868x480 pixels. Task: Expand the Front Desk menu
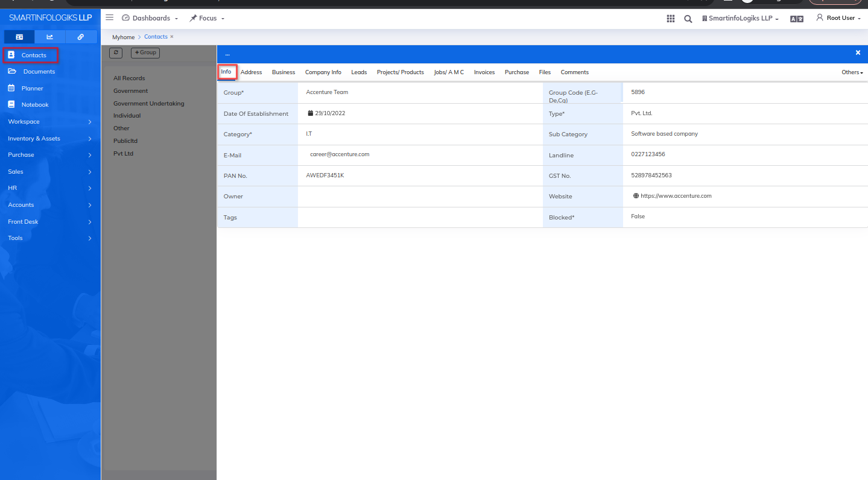click(50, 222)
